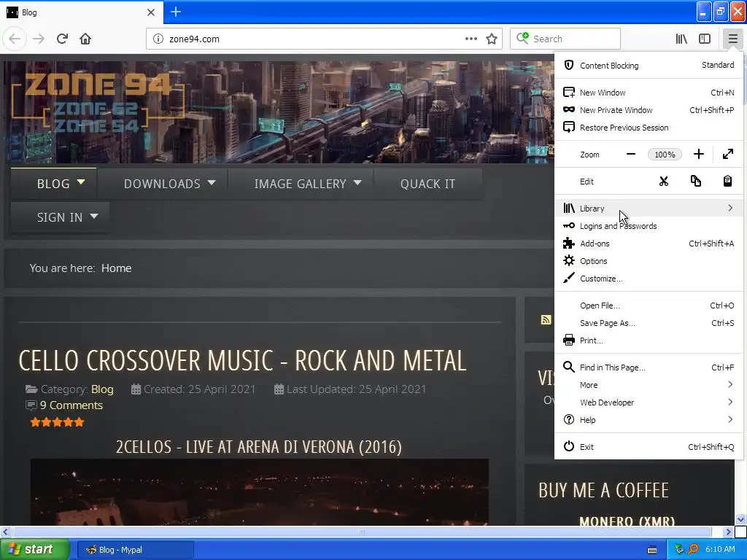Open browser Options

pyautogui.click(x=649, y=261)
